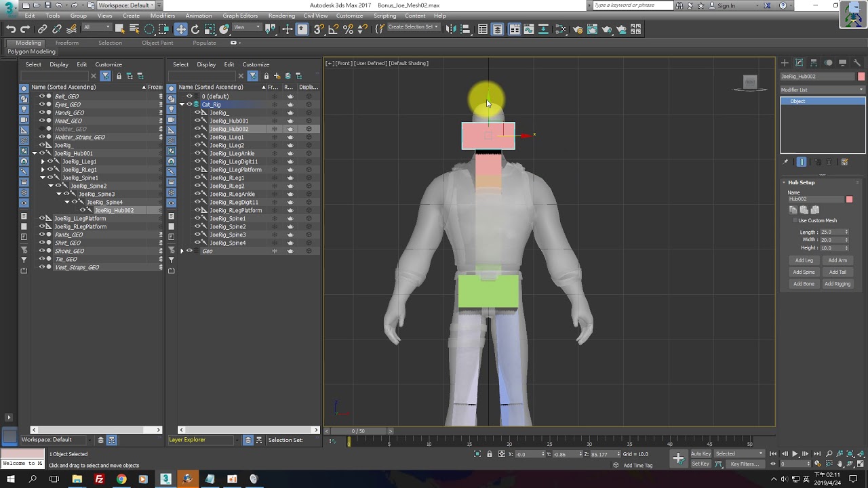Toggle Use Custom Mesh checkbox
868x488 pixels.
click(x=795, y=220)
